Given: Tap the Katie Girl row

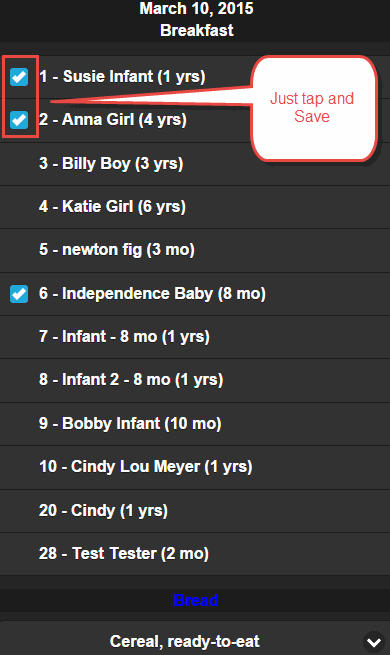Looking at the screenshot, I should (195, 207).
